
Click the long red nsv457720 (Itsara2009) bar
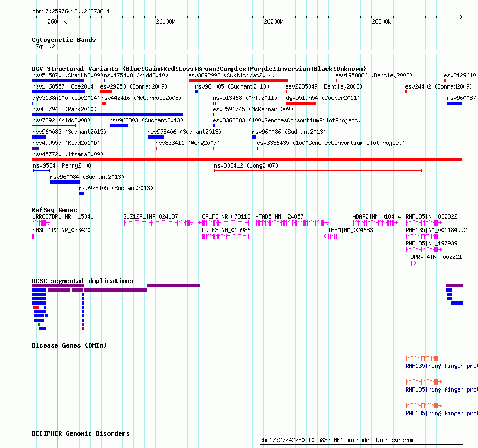pos(247,160)
